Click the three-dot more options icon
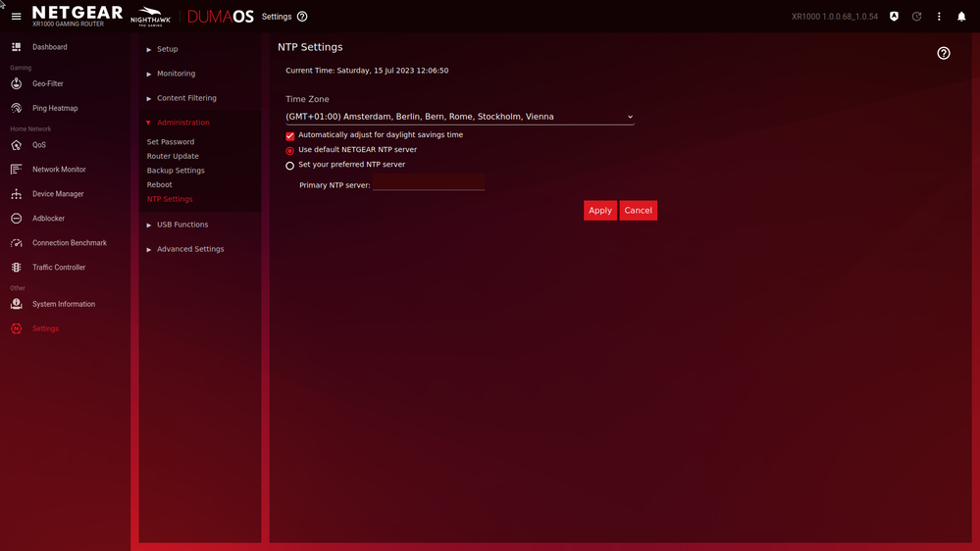This screenshot has width=980, height=551. click(x=939, y=17)
